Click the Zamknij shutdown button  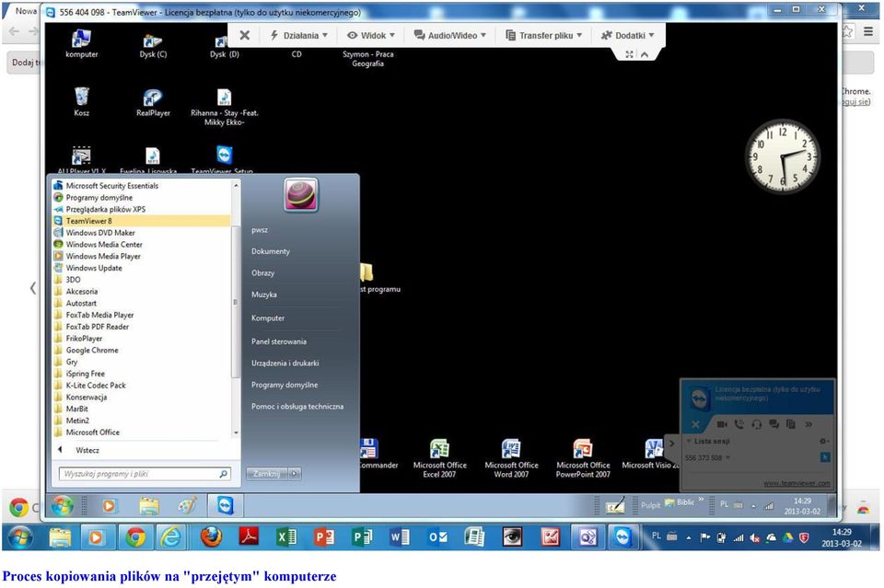[x=267, y=474]
